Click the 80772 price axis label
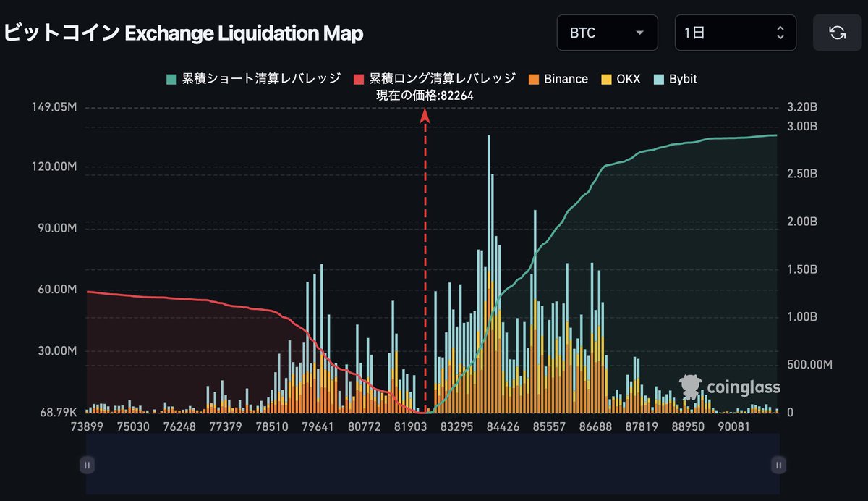 (364, 426)
